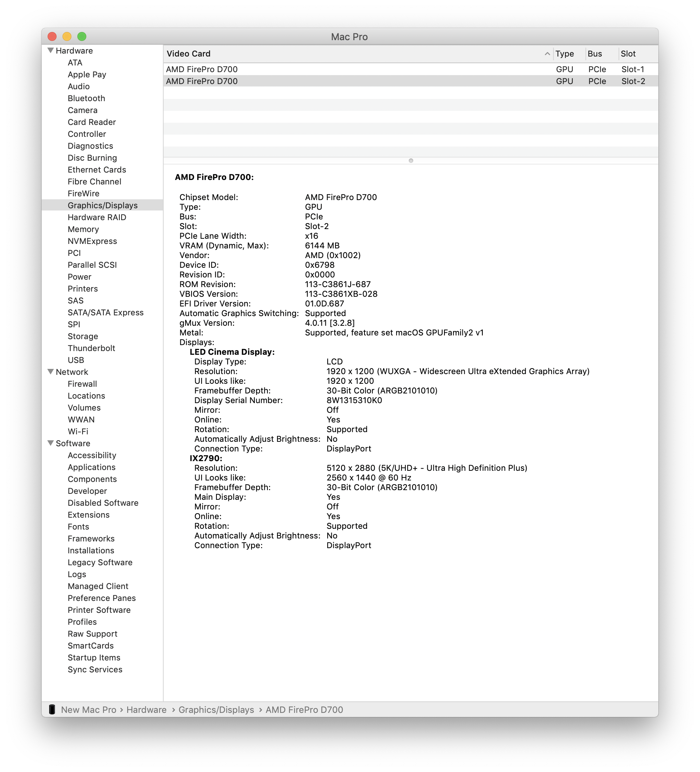700x772 pixels.
Task: Open Firewall under Network
Action: coord(82,383)
